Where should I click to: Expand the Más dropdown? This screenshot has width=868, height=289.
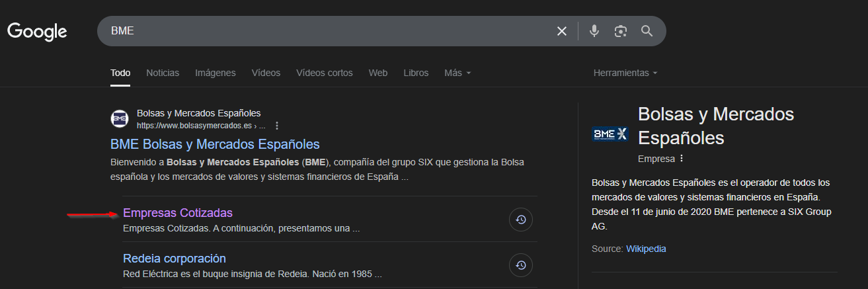click(x=457, y=73)
